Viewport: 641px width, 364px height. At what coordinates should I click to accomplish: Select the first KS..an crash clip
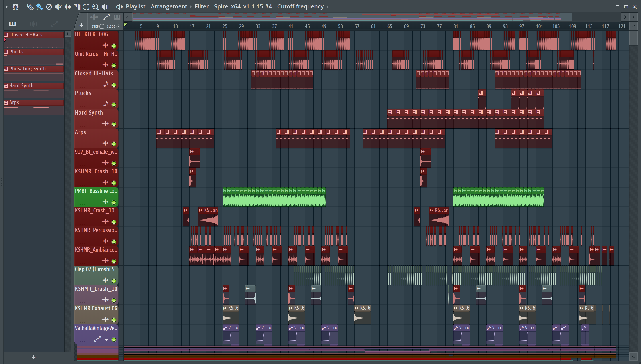coord(208,217)
